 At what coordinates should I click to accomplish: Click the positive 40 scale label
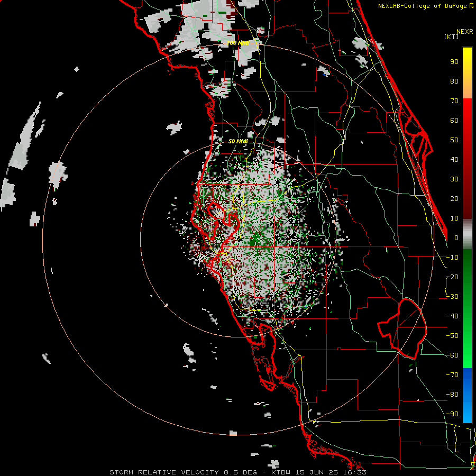click(x=454, y=160)
